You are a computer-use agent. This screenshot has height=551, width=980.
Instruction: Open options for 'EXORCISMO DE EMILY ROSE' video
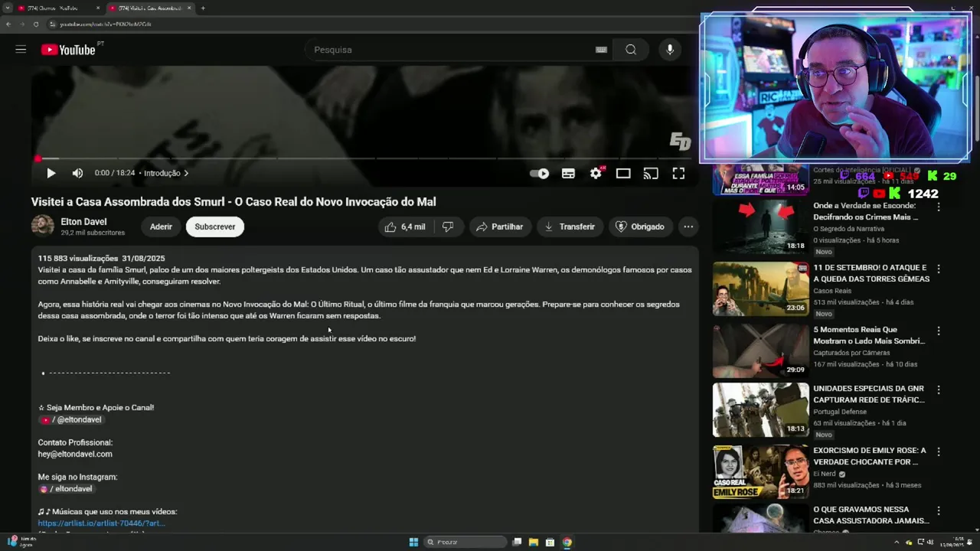coord(939,452)
